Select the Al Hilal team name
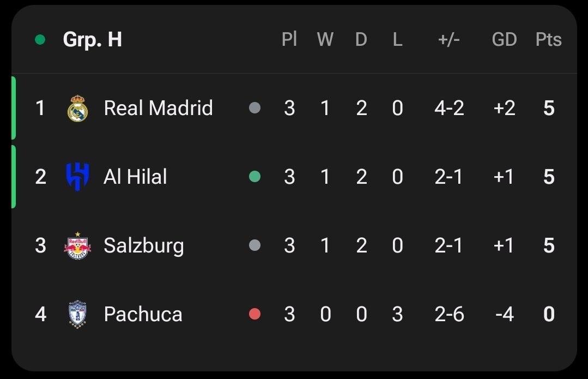Viewport: 588px width, 379px height. (x=135, y=177)
